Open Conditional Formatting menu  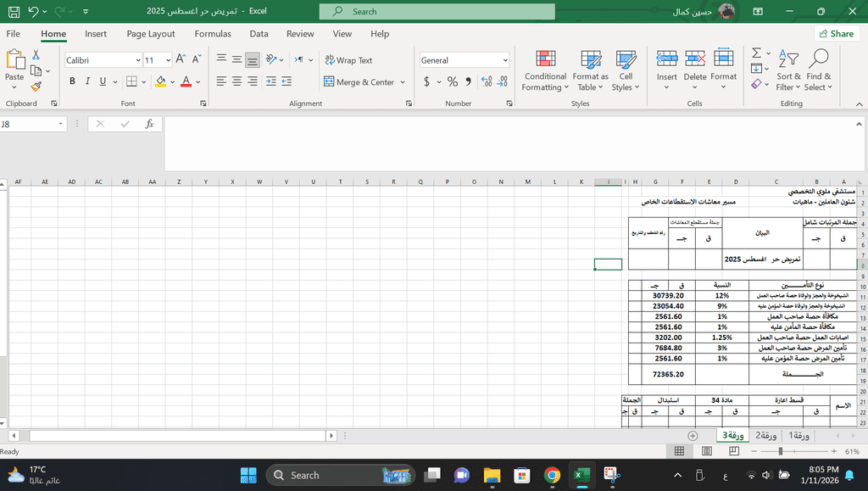[x=545, y=71]
